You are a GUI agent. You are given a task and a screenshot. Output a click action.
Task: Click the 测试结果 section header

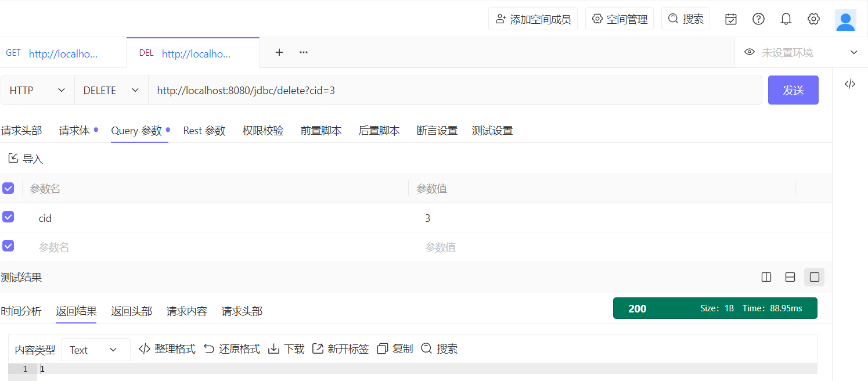coord(21,278)
